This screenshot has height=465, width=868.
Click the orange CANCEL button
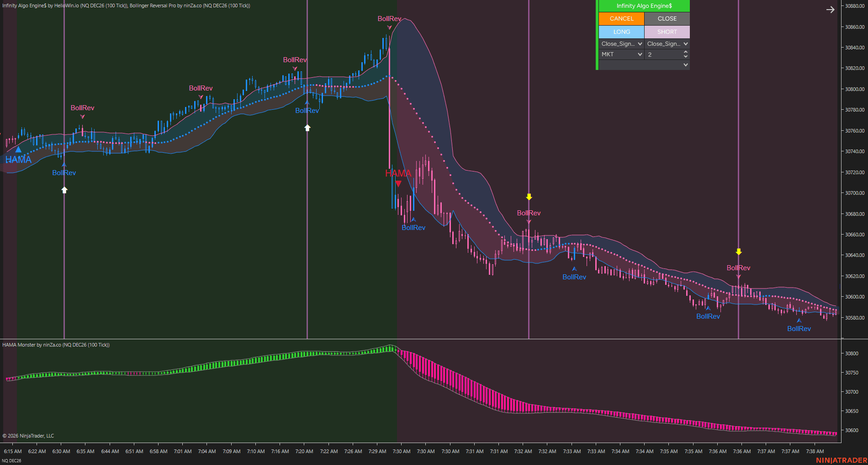[621, 19]
